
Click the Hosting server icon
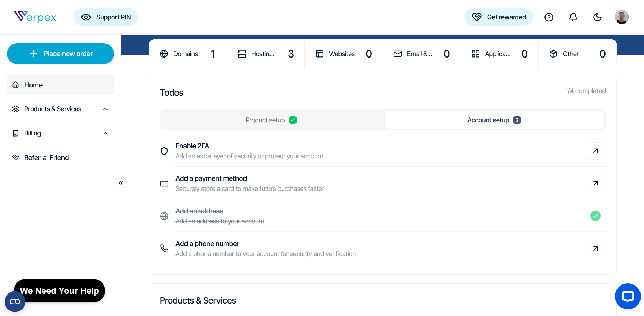pyautogui.click(x=242, y=54)
